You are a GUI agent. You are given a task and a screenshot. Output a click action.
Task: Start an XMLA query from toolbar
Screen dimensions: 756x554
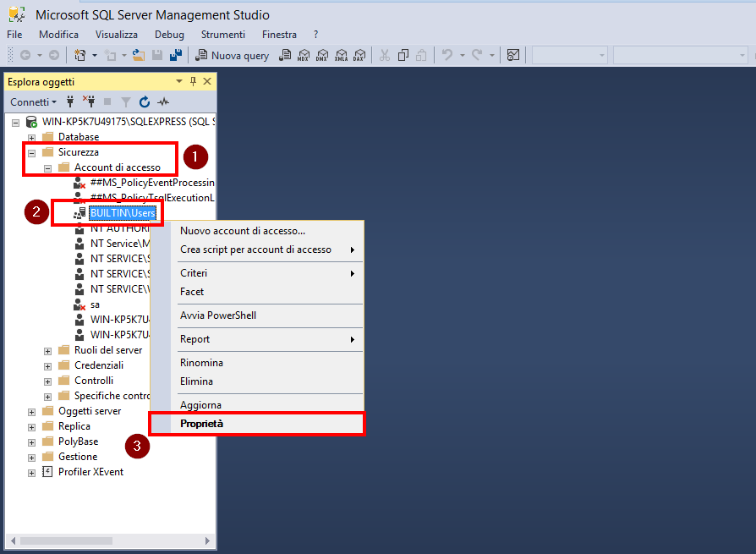click(341, 56)
